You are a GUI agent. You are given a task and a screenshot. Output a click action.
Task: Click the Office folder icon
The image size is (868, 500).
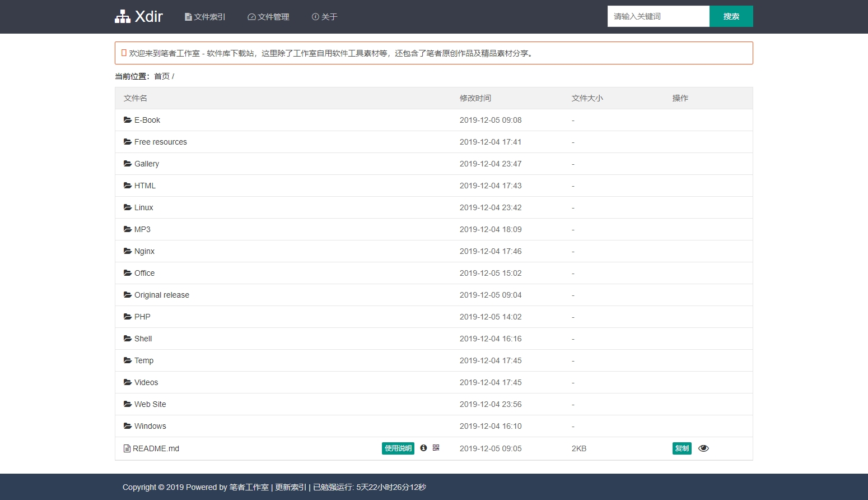click(x=128, y=273)
